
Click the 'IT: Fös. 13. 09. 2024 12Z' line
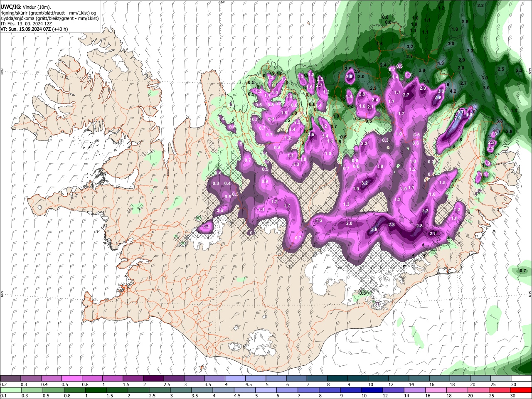tap(26, 24)
